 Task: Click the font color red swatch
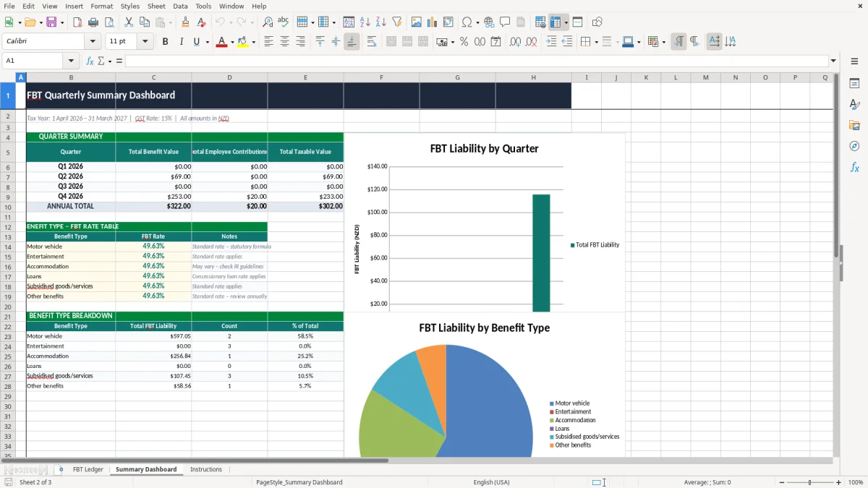[221, 42]
